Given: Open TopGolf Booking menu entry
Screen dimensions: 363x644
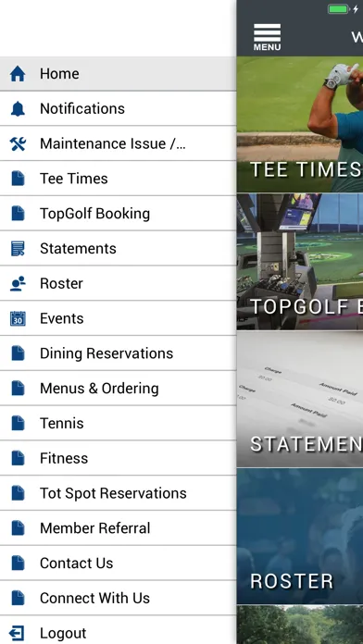Looking at the screenshot, I should coord(118,214).
